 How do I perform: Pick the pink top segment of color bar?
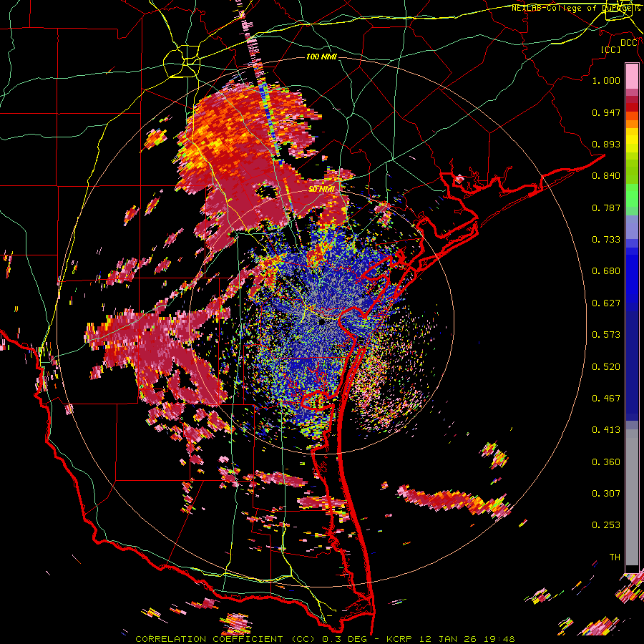tap(632, 76)
